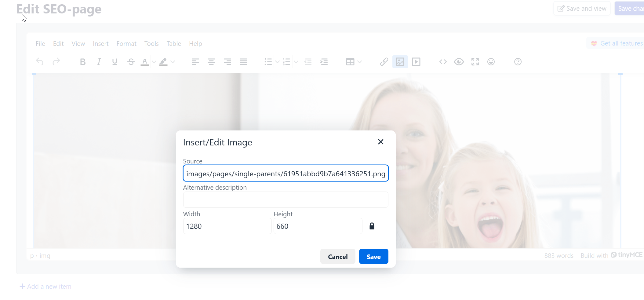Toggle fullscreen editor mode

475,62
